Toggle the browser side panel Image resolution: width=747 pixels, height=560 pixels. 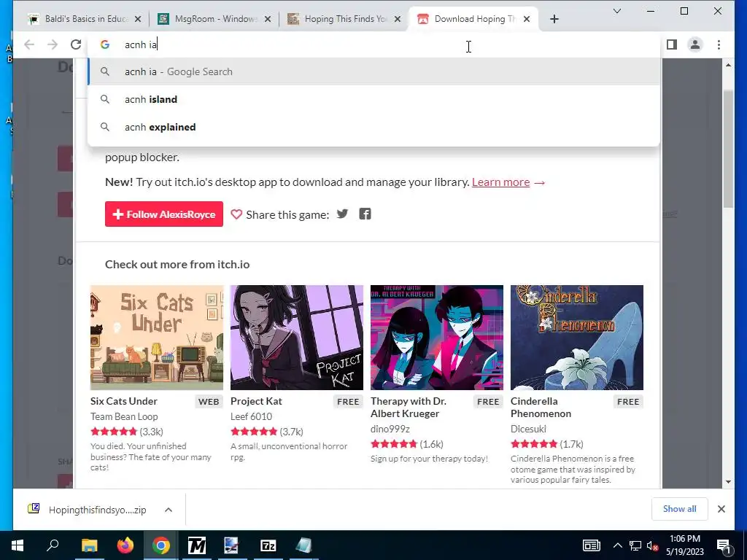672,44
